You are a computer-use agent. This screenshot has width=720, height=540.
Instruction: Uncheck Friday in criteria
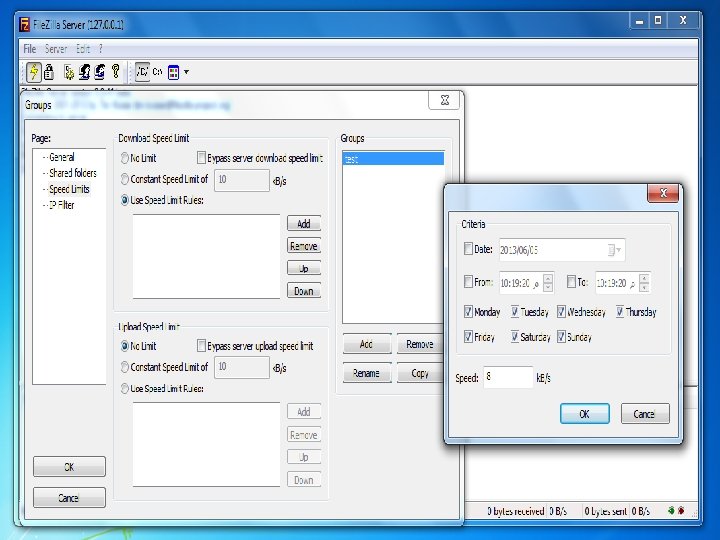tap(468, 337)
